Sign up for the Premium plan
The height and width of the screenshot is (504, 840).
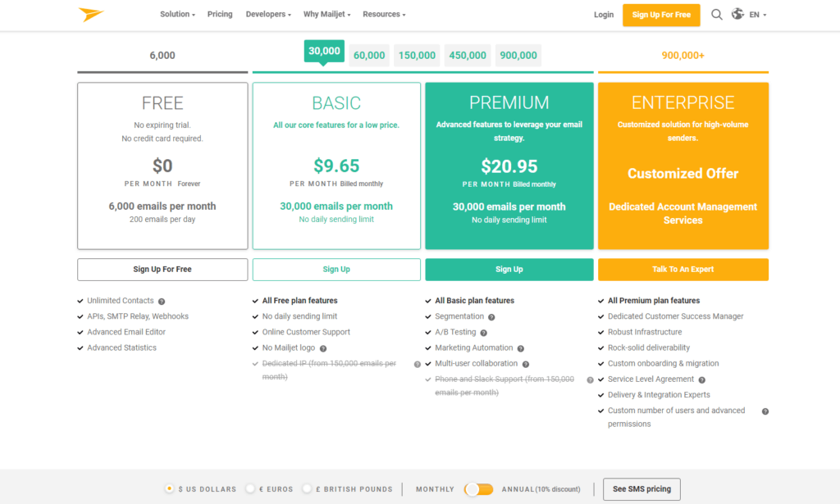click(x=509, y=270)
